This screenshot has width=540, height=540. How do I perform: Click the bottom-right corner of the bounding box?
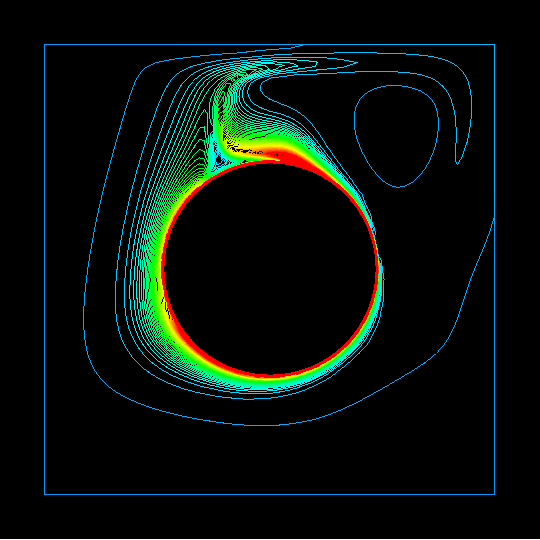pyautogui.click(x=495, y=494)
